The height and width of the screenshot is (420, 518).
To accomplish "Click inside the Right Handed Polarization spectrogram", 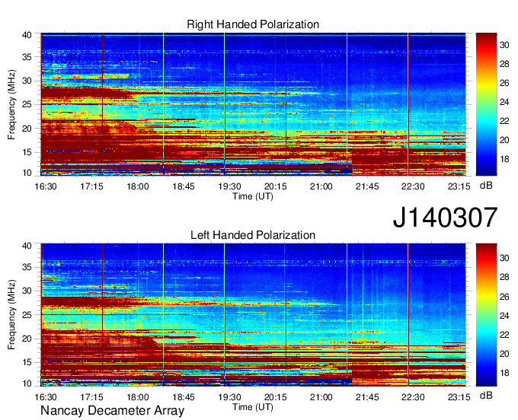I will click(253, 104).
